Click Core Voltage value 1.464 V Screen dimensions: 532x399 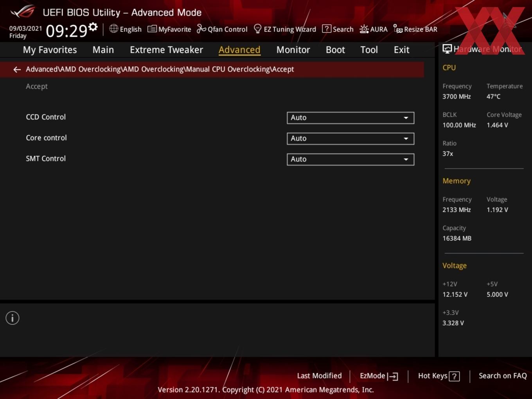tap(497, 125)
